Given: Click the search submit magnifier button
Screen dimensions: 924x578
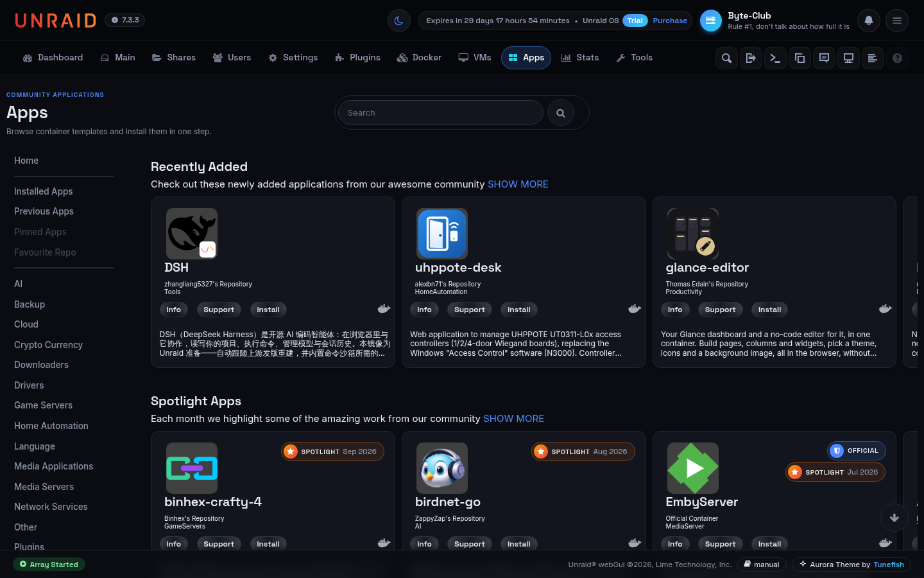Looking at the screenshot, I should (x=561, y=113).
